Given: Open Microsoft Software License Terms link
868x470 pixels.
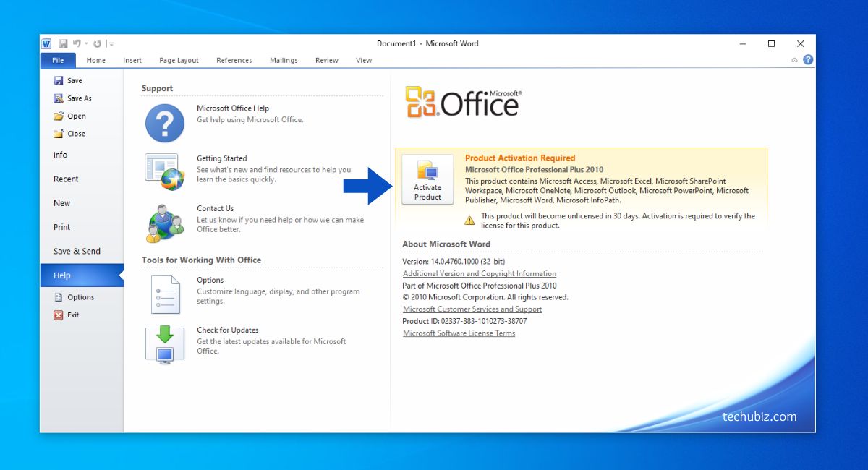Looking at the screenshot, I should (x=459, y=333).
